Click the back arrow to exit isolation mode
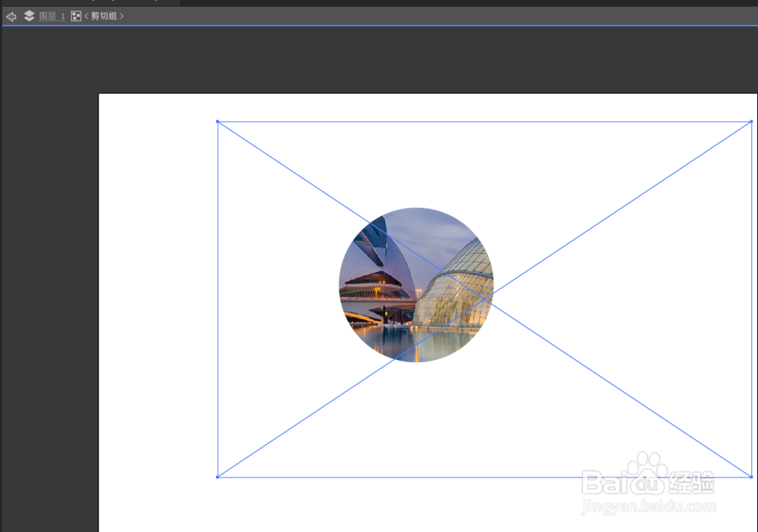Viewport: 758px width, 532px height. [11, 17]
